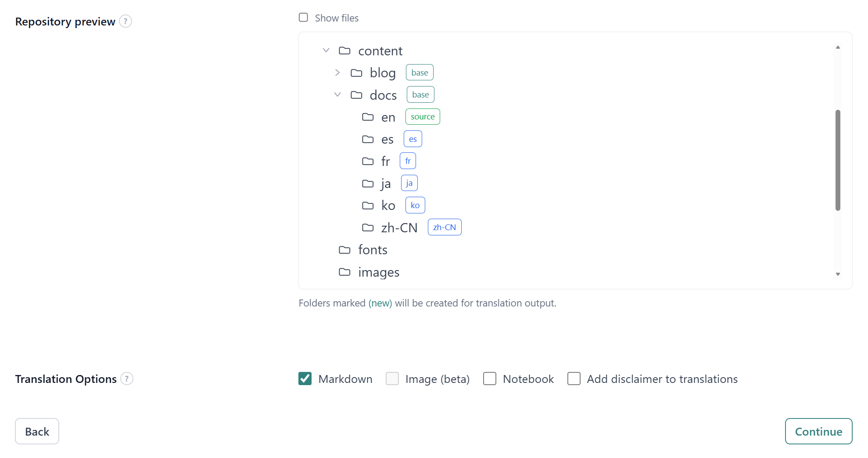Click the folder icon beside "fonts"
The image size is (868, 458).
click(344, 249)
